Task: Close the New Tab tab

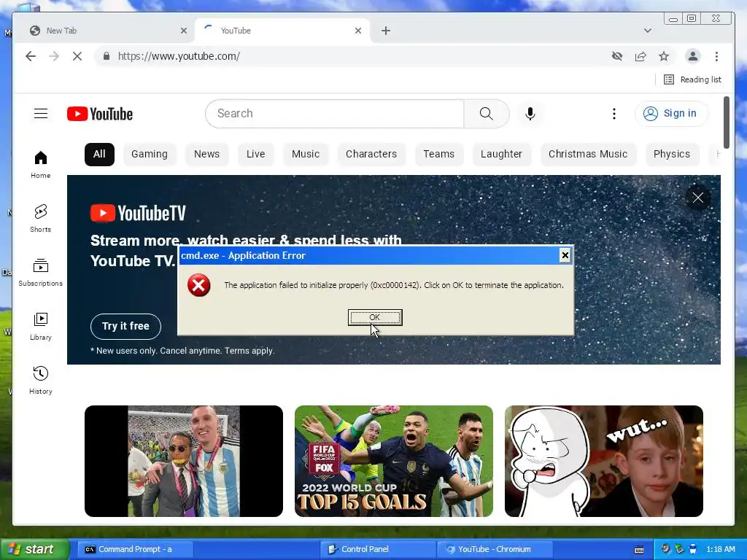Action: point(183,31)
